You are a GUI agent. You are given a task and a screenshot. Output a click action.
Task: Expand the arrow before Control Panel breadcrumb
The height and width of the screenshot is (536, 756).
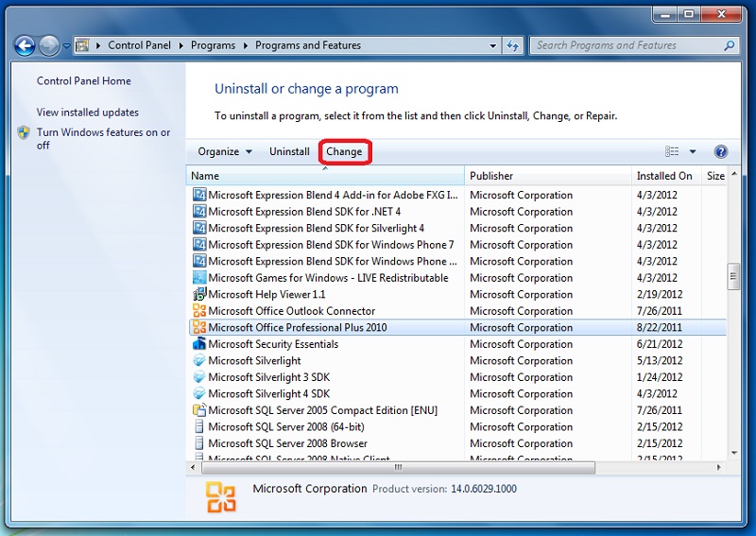98,45
